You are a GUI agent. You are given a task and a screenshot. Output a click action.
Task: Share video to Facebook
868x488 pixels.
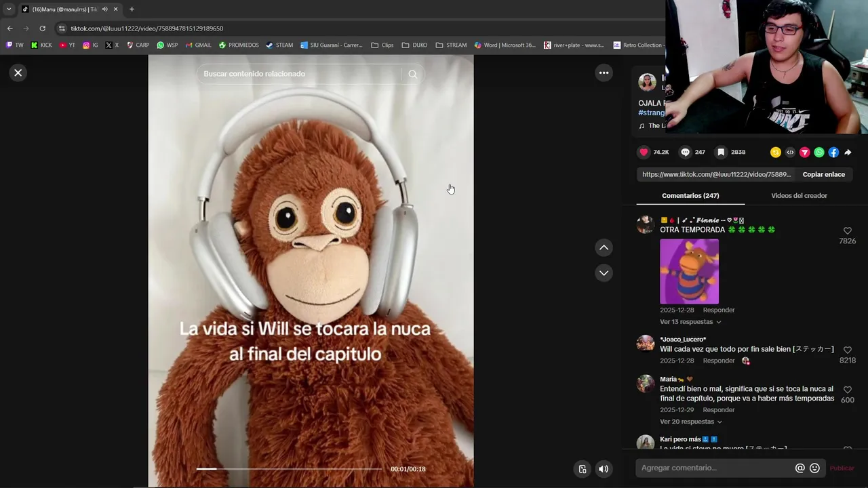[x=833, y=152]
